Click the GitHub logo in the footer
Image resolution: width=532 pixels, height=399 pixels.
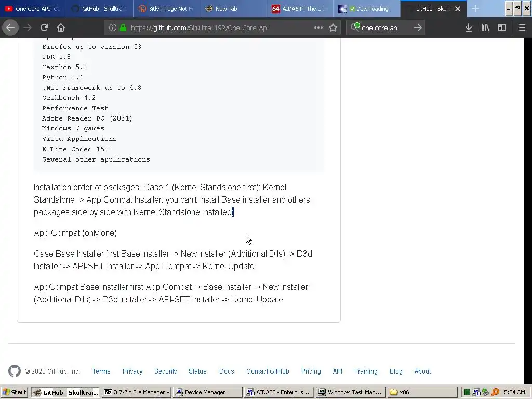click(x=15, y=371)
